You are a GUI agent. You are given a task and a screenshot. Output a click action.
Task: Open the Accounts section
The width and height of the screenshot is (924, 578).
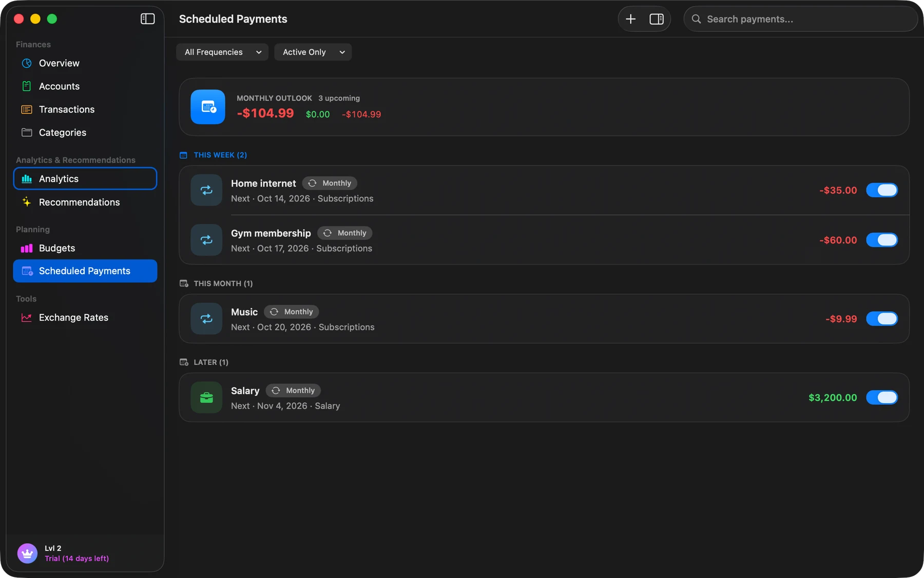[x=85, y=86]
